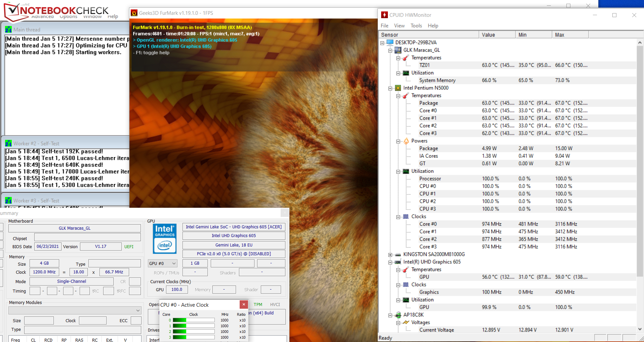Click the Utilization icon above System Memory
This screenshot has width=644, height=342.
tap(406, 73)
